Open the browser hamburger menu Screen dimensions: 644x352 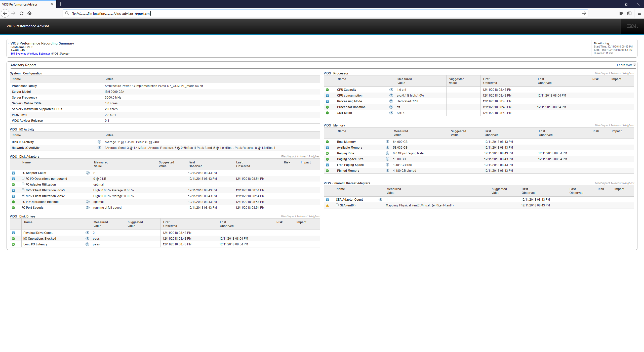639,13
